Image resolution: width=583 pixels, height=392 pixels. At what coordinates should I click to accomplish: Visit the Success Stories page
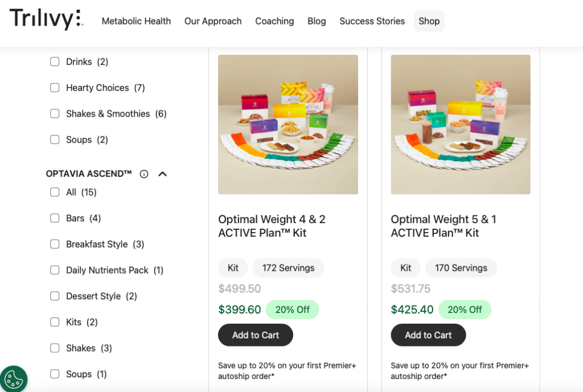(372, 21)
